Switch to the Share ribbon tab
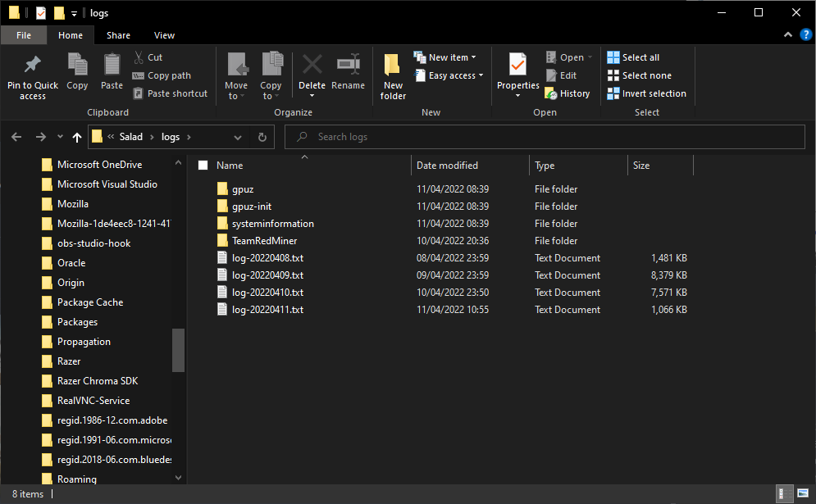Viewport: 816px width, 504px height. click(118, 35)
